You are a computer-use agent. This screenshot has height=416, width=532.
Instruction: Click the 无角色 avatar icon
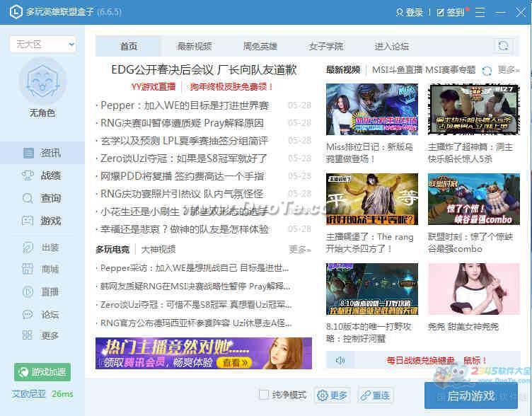[x=42, y=81]
